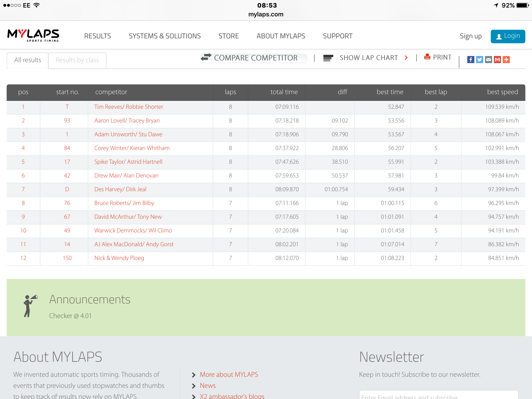Share results on Facebook icon
Viewport: 532px width, 399px height.
[x=471, y=59]
